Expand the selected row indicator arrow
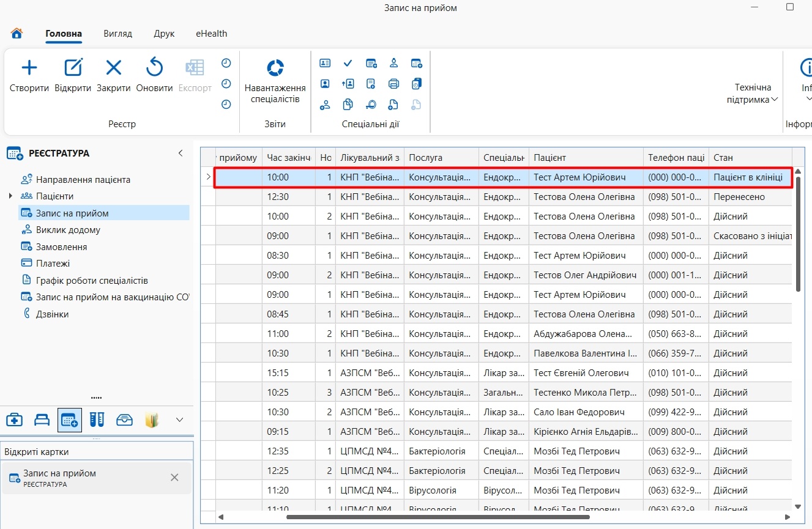The width and height of the screenshot is (812, 529). click(208, 177)
